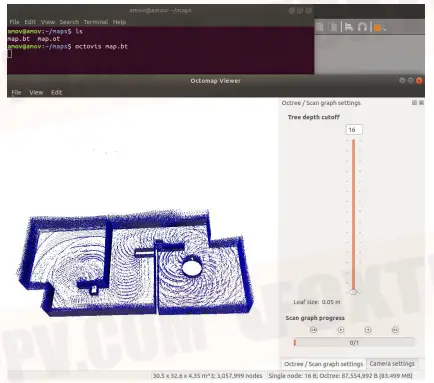This screenshot has height=383, width=434.
Task: Click the 'Tree depth cutoff' label
Action: [314, 117]
